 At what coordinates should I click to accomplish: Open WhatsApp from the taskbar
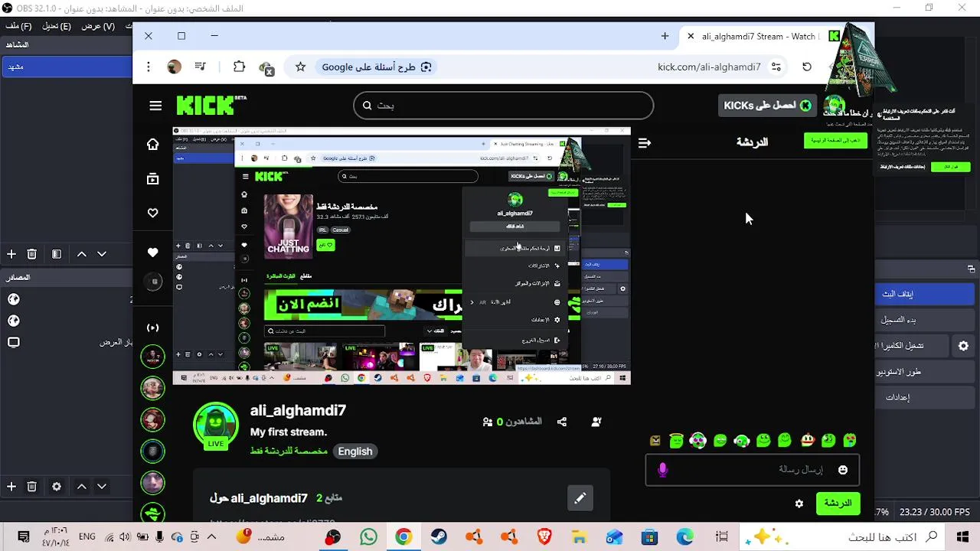(368, 537)
